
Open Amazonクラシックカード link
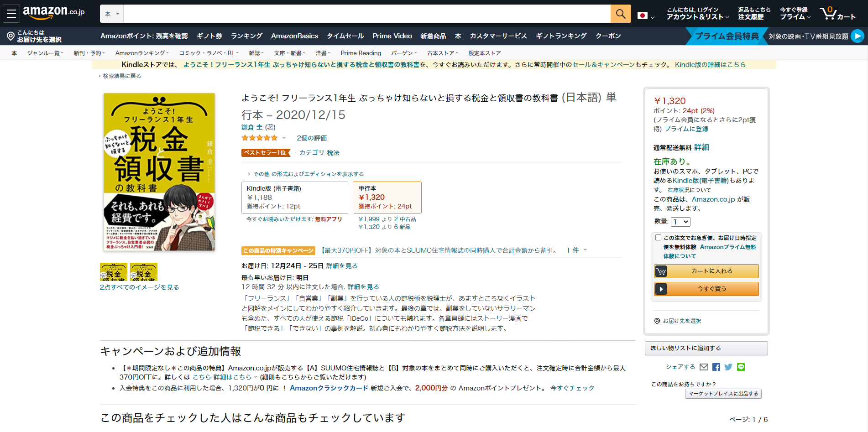[329, 388]
